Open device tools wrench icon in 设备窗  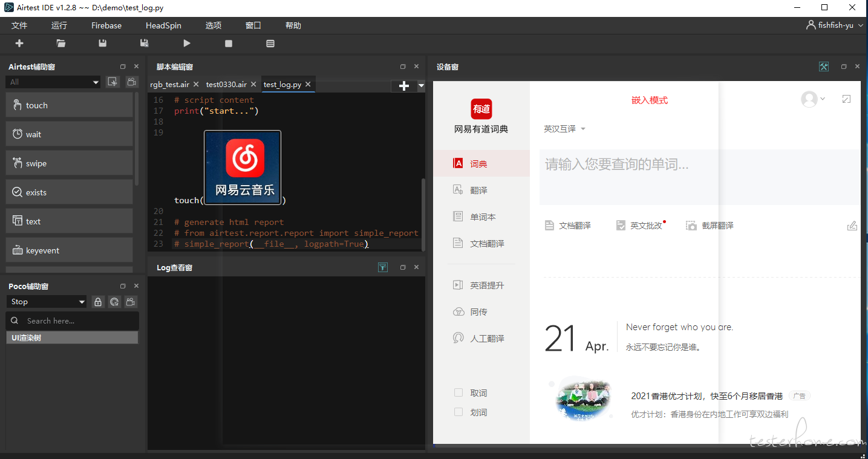[x=823, y=67]
